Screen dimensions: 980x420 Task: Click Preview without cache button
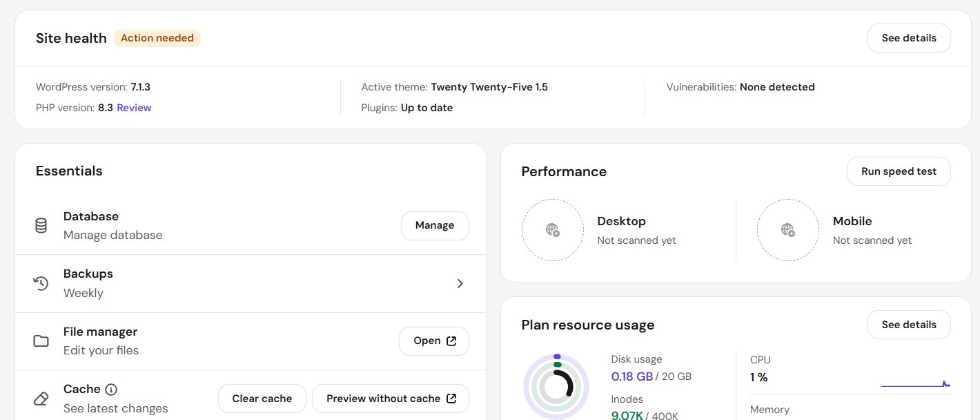pyautogui.click(x=391, y=399)
